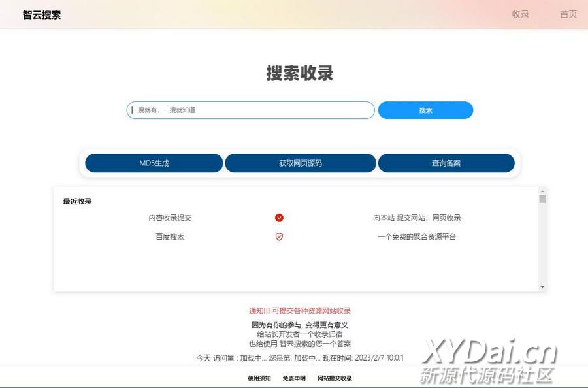Click scrollbar up arrow in 最近收录 panel
588x388 pixels.
pyautogui.click(x=542, y=191)
